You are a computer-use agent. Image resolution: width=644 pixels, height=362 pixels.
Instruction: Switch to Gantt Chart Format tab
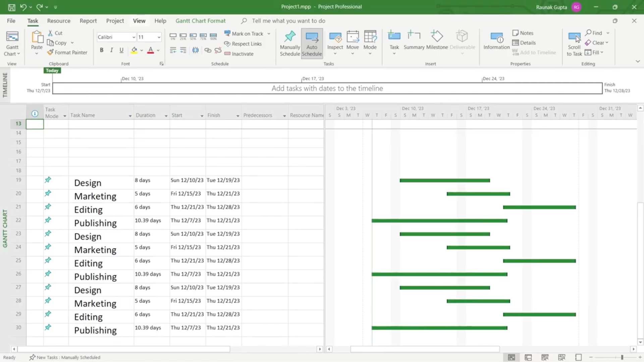[x=200, y=21]
